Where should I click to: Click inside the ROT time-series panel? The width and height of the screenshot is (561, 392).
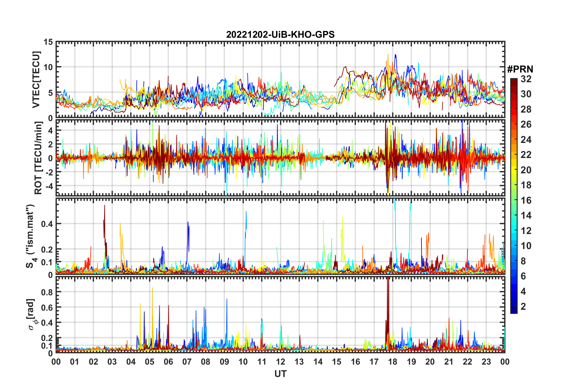(280, 157)
